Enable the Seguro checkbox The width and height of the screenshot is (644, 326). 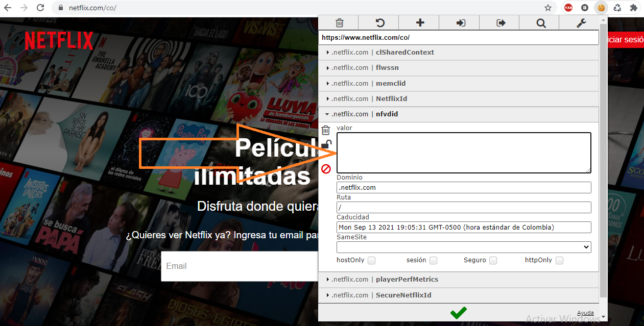click(x=493, y=260)
